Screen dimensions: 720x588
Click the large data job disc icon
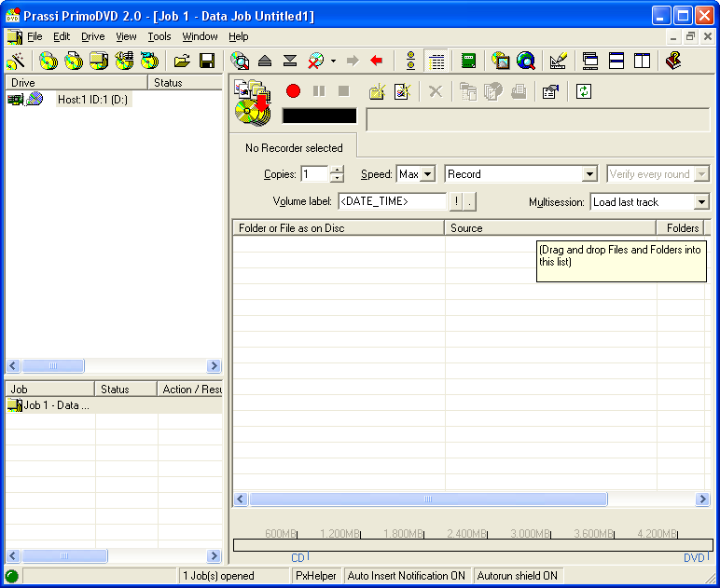click(253, 103)
